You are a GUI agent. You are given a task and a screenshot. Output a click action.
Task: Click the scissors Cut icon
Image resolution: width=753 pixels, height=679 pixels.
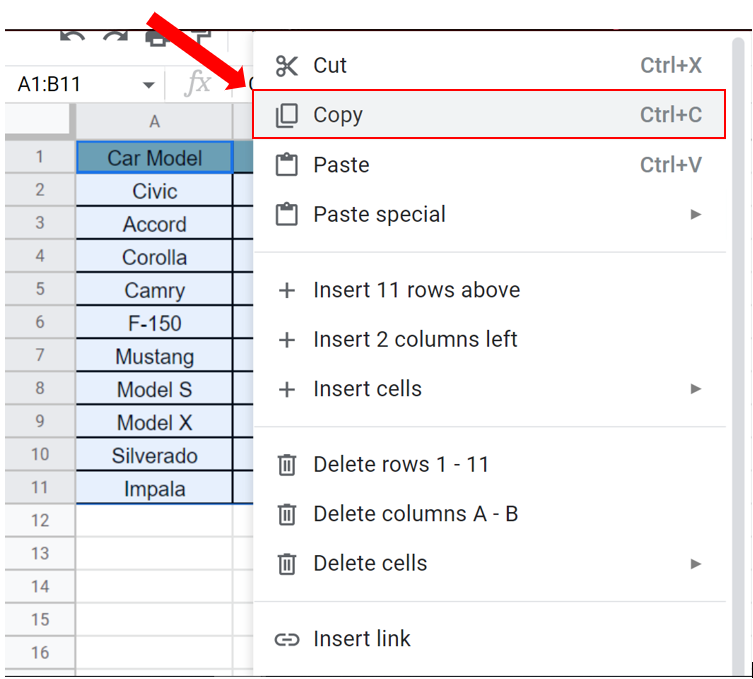point(287,66)
